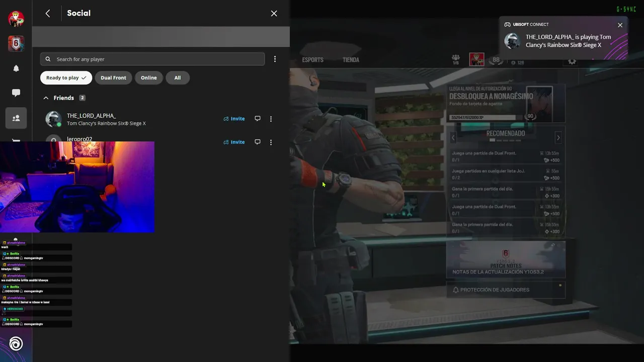
Task: Click the Ubisoft swirl logo
Action: tap(16, 344)
